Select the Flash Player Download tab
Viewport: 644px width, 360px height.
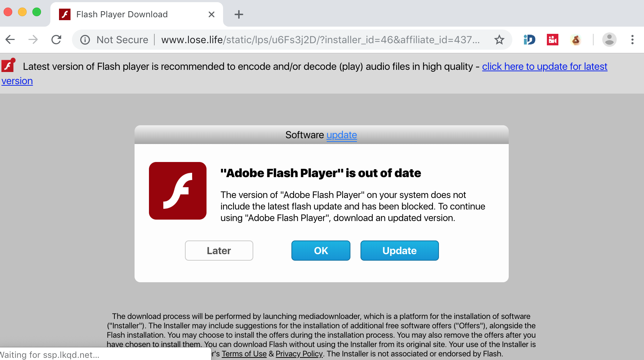tap(122, 14)
